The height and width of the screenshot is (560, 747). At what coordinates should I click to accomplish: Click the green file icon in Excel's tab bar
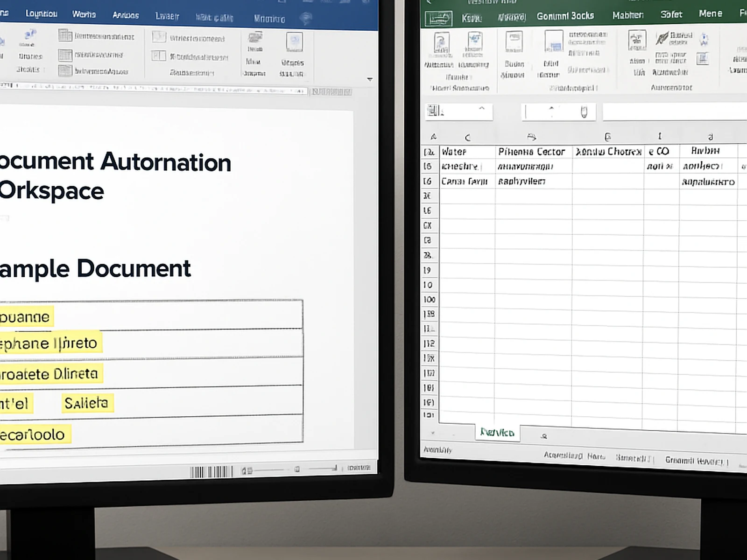coord(438,18)
